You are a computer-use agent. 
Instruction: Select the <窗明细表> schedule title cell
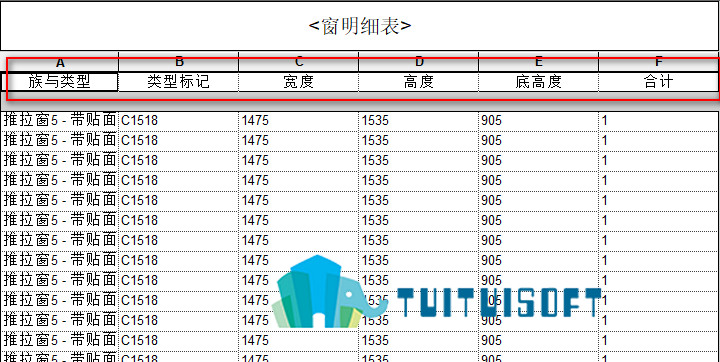click(360, 26)
